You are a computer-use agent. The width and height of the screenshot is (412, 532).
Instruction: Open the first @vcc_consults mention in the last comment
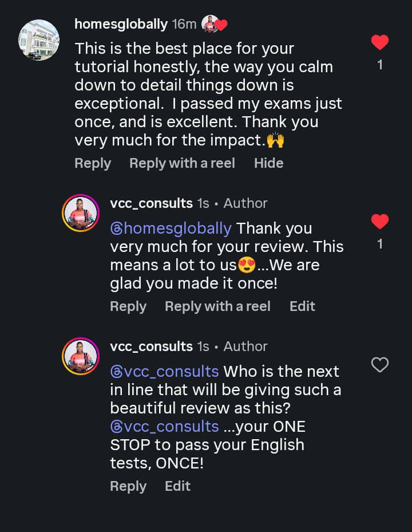164,372
